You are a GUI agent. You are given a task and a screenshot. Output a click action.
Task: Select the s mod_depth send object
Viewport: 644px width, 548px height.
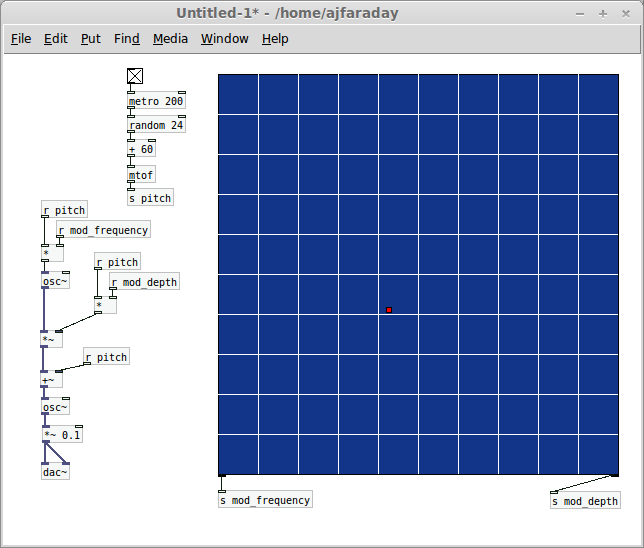pyautogui.click(x=585, y=500)
